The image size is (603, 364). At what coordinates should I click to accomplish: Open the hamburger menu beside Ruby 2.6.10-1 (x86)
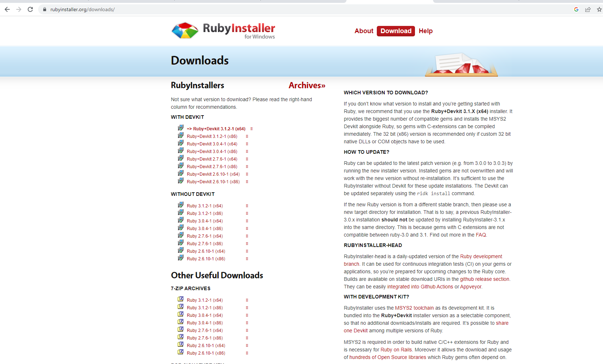247,259
